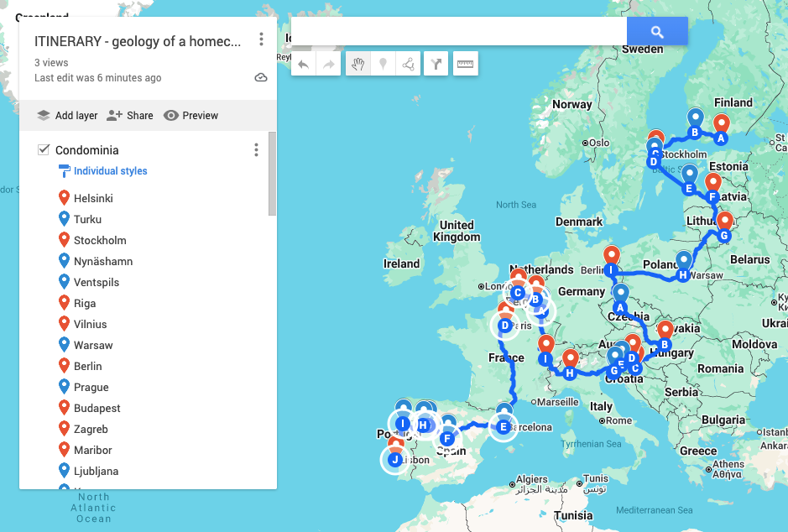This screenshot has width=788, height=532.
Task: Click the map title ITINERARY - geology of a homec...
Action: click(138, 41)
